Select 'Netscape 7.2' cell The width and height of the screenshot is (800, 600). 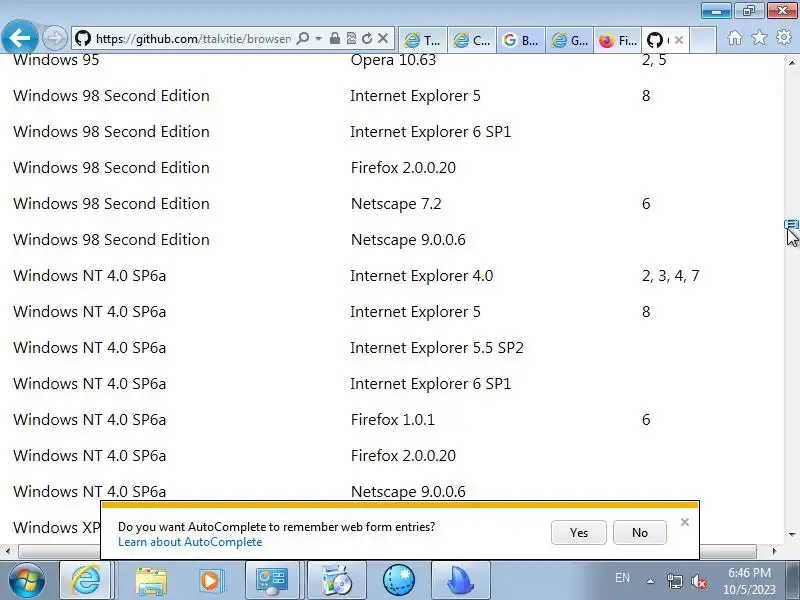click(396, 204)
